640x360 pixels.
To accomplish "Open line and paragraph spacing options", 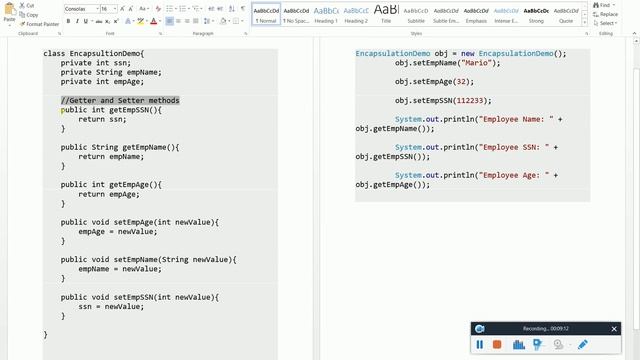I will [207, 21].
